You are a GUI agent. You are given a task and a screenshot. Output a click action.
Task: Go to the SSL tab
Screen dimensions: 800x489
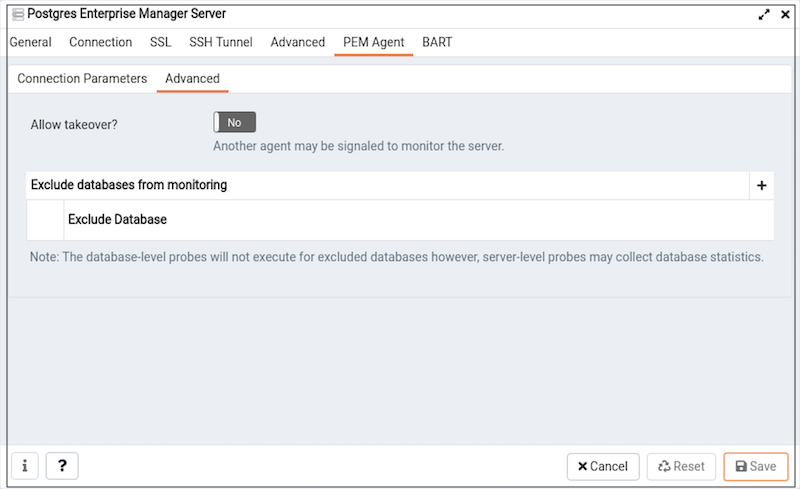point(160,42)
